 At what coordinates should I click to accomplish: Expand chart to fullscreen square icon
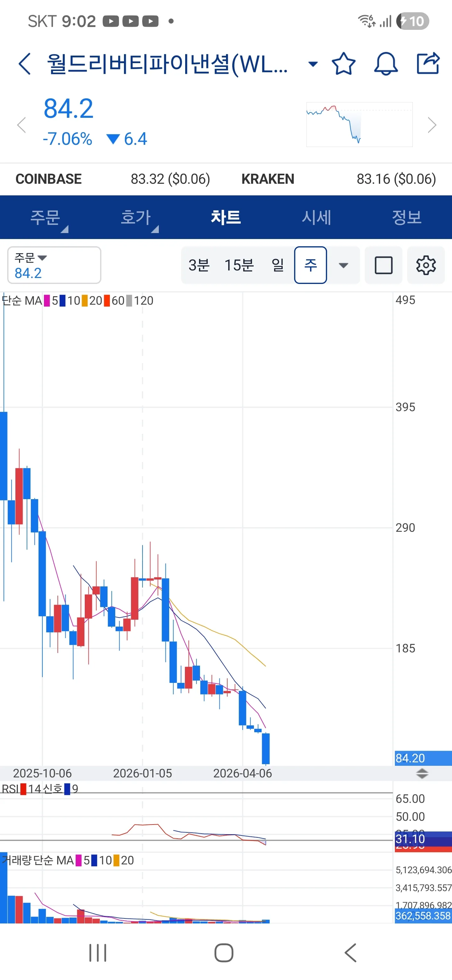click(384, 265)
